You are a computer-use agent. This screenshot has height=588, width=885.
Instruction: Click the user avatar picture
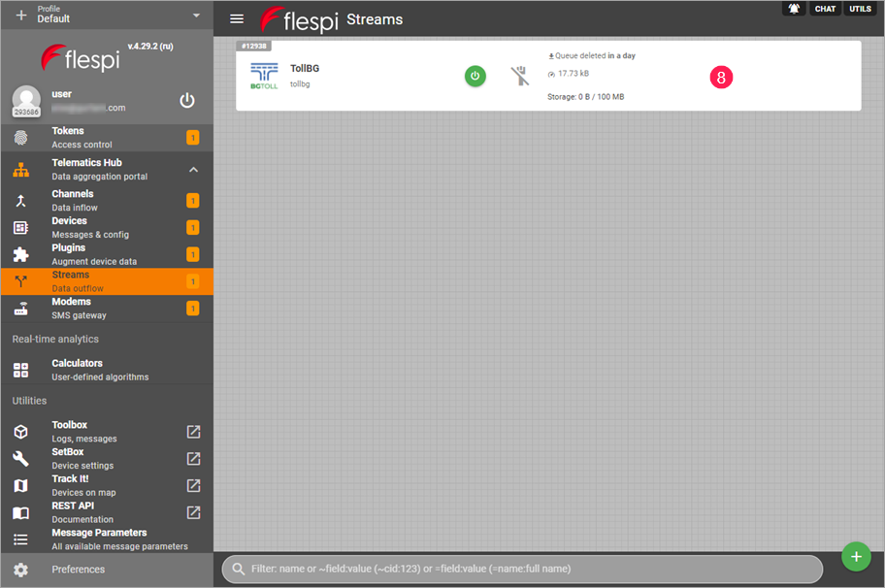pyautogui.click(x=26, y=100)
